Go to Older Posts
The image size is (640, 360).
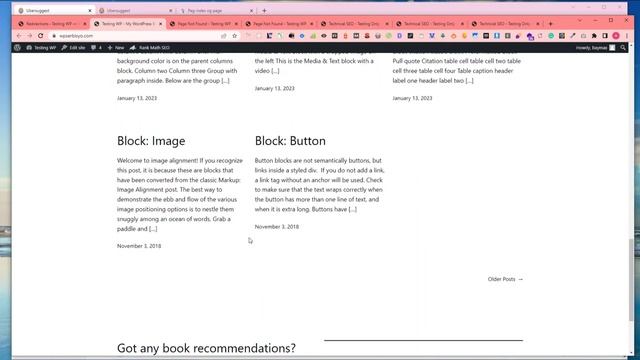click(505, 279)
